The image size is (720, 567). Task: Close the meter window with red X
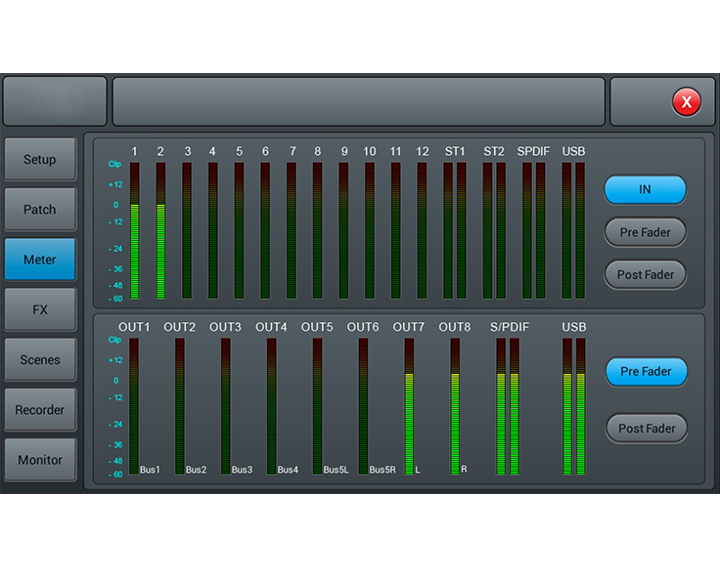[x=686, y=102]
